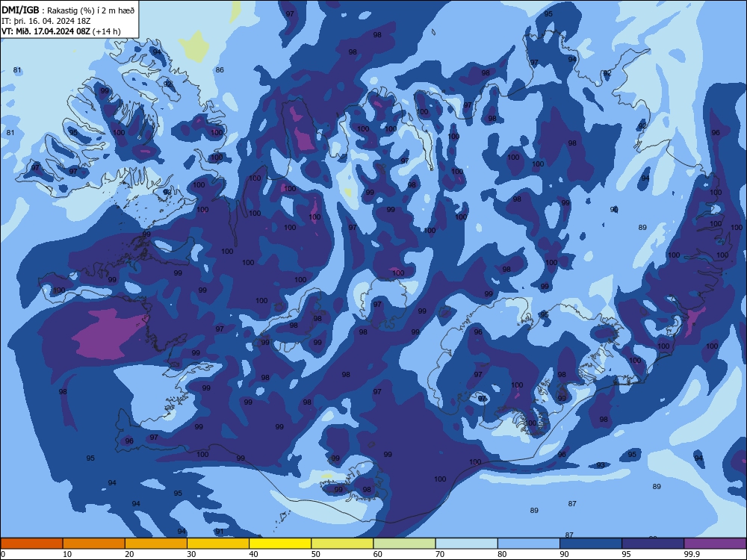Screen dimensions: 747x560
Task: Click the navy 95–99.9 legend swatch
Action: (653, 544)
